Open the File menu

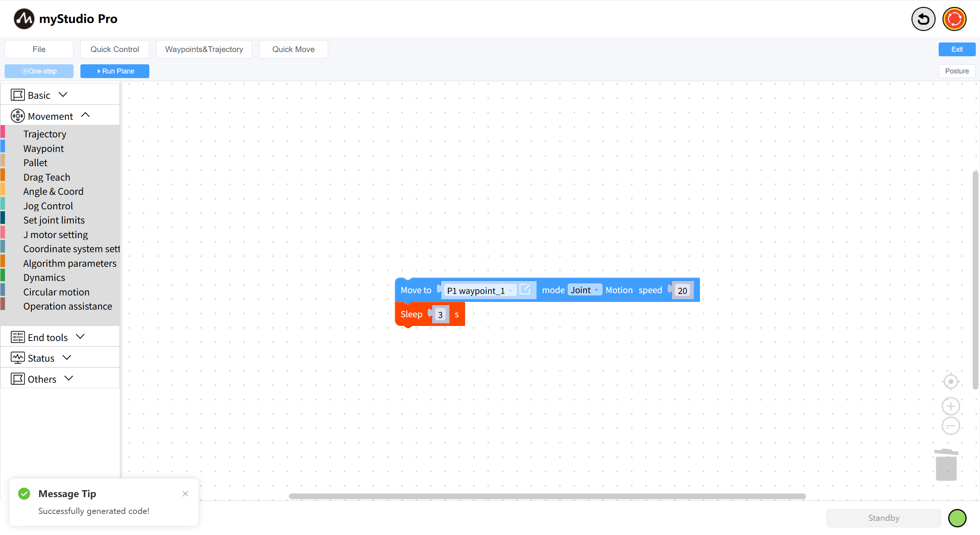(x=39, y=49)
